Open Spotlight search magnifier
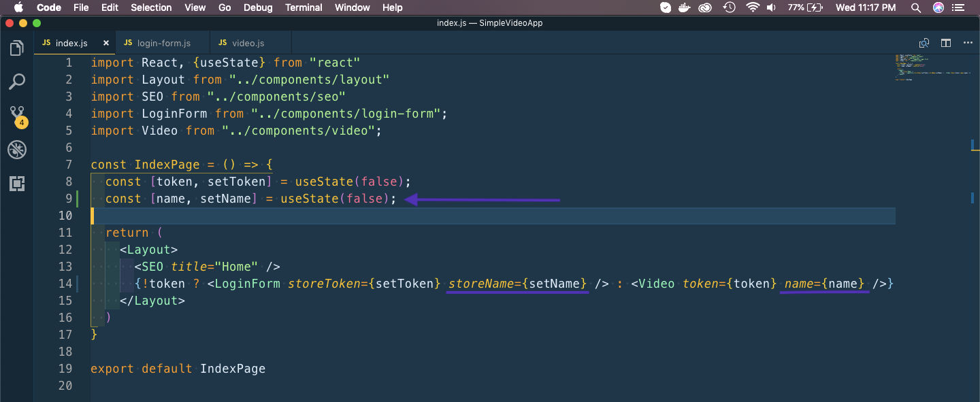 coord(917,7)
